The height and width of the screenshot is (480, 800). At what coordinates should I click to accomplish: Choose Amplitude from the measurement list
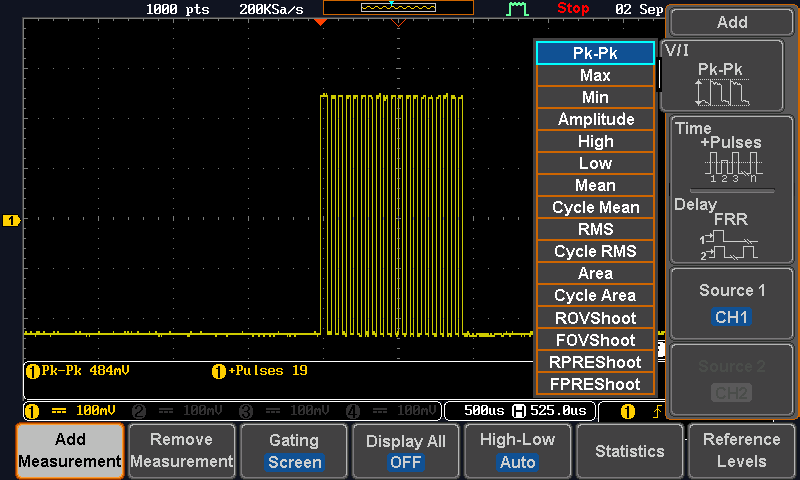tap(595, 119)
